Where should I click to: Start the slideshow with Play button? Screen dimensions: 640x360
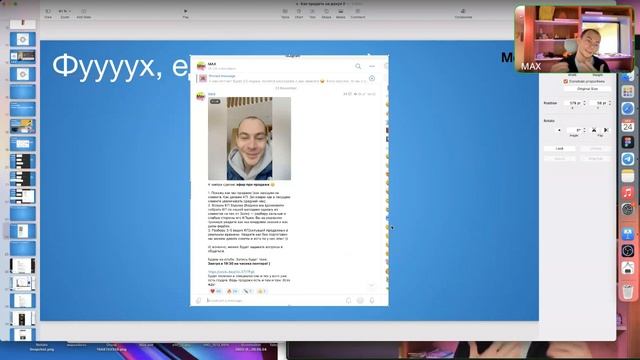click(185, 13)
